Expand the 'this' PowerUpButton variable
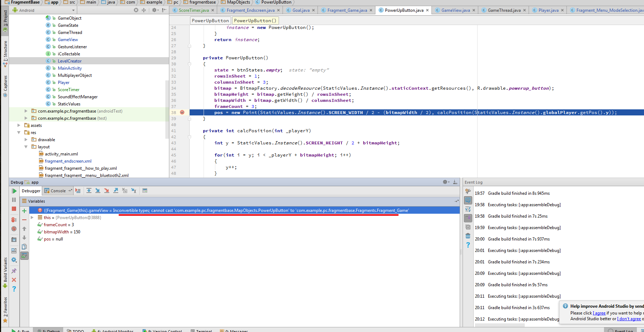The height and width of the screenshot is (332, 644). tap(32, 218)
